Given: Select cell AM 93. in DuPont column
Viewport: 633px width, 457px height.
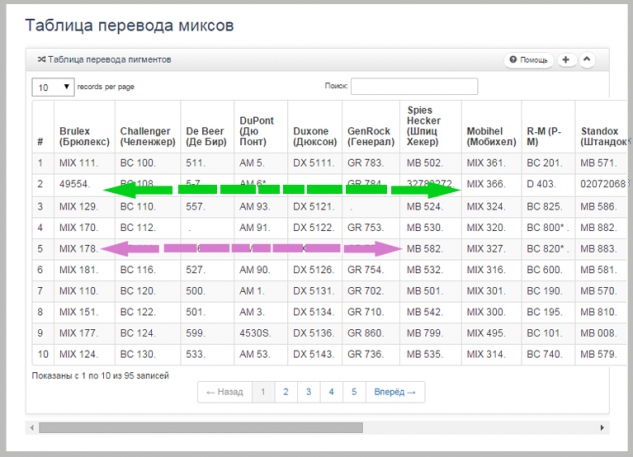Looking at the screenshot, I should 261,207.
